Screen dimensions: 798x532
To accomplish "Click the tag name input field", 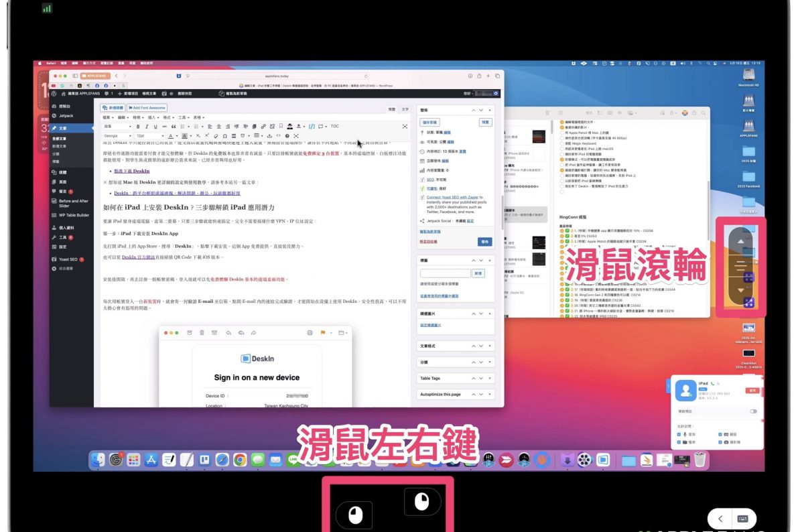I will [x=445, y=273].
